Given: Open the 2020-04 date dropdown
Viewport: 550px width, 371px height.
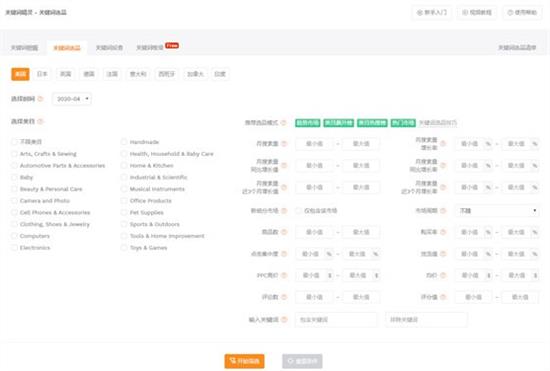Looking at the screenshot, I should point(72,99).
